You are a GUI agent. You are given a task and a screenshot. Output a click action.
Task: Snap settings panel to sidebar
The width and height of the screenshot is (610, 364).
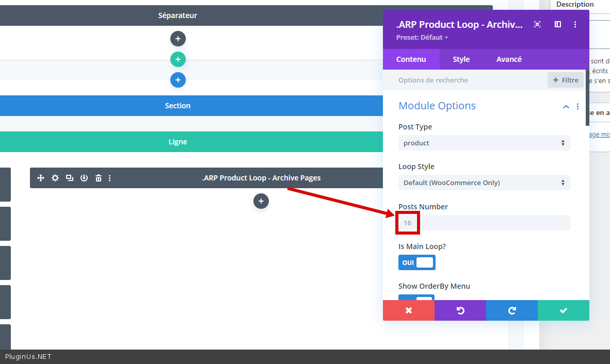point(558,24)
